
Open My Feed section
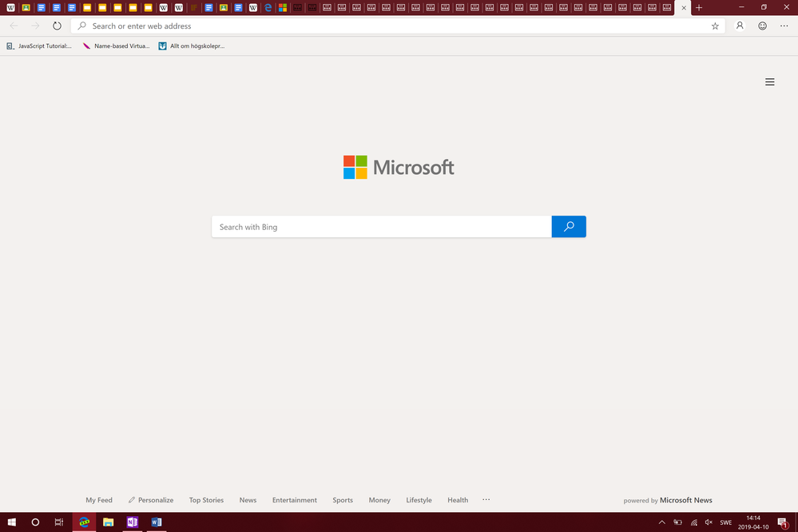point(99,500)
